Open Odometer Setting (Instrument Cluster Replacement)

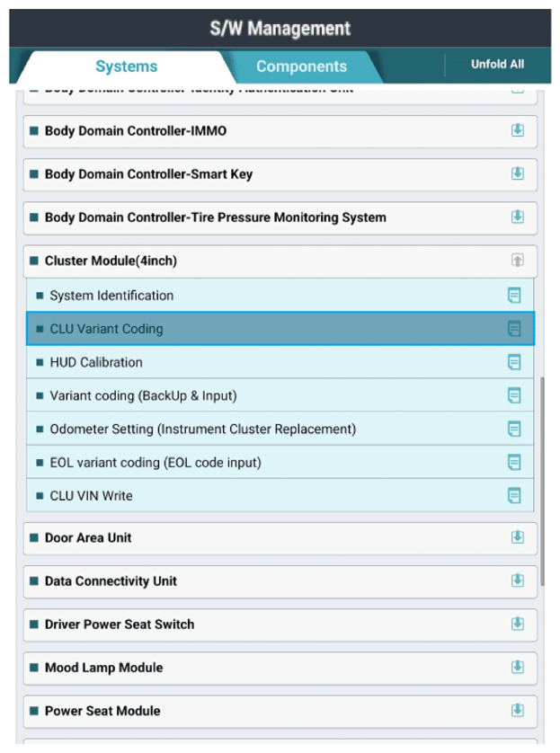pyautogui.click(x=280, y=429)
